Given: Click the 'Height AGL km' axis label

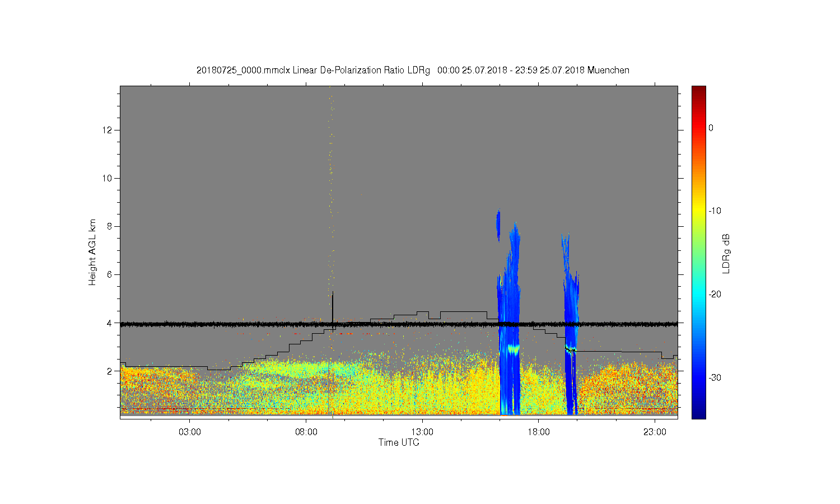Looking at the screenshot, I should (x=92, y=252).
